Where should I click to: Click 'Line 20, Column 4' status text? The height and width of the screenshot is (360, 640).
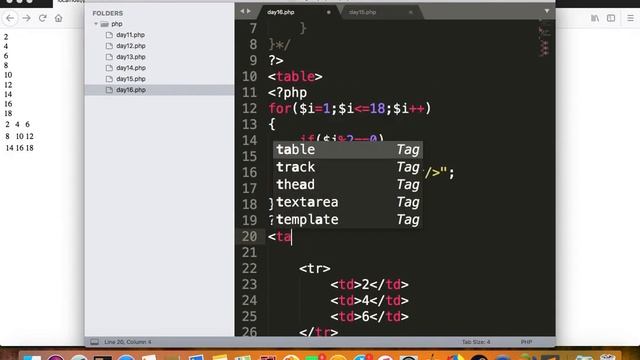click(128, 342)
